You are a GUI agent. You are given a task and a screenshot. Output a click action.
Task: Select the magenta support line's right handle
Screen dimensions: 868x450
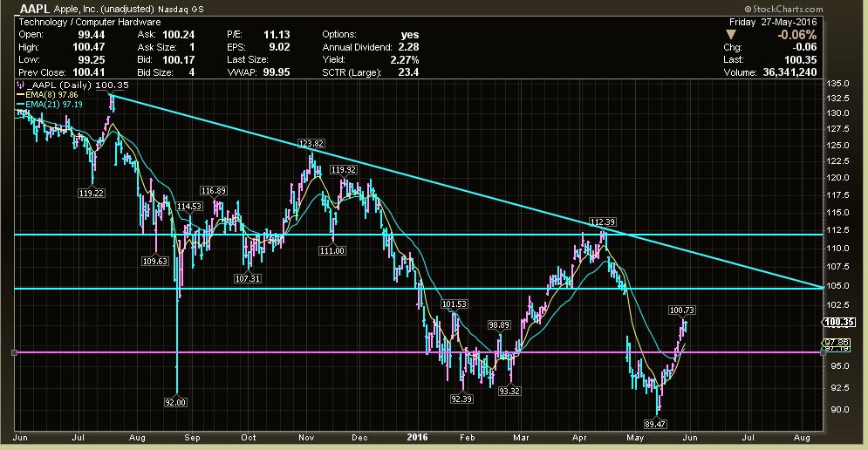[x=823, y=352]
